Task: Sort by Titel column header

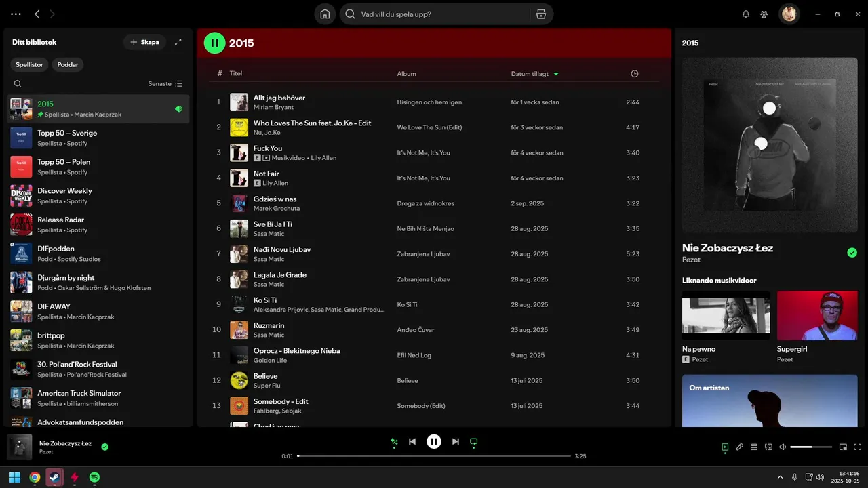Action: [236, 73]
